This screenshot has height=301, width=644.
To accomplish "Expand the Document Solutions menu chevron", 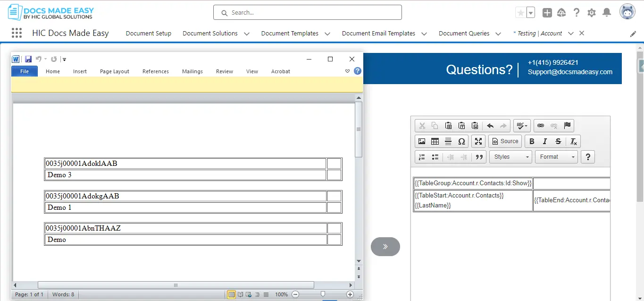I will (x=247, y=34).
